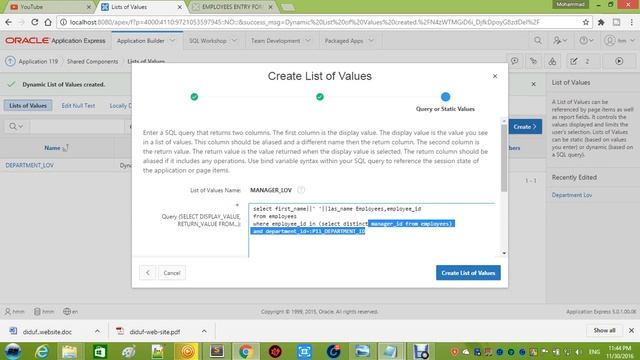Image resolution: width=640 pixels, height=360 pixels.
Task: Click the comments toolbar icon
Action: point(515,61)
